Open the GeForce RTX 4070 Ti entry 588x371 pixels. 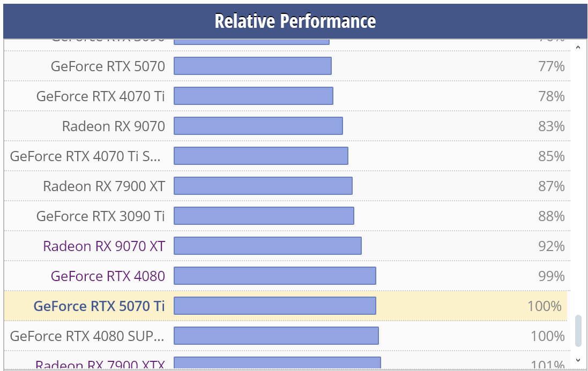[x=101, y=96]
